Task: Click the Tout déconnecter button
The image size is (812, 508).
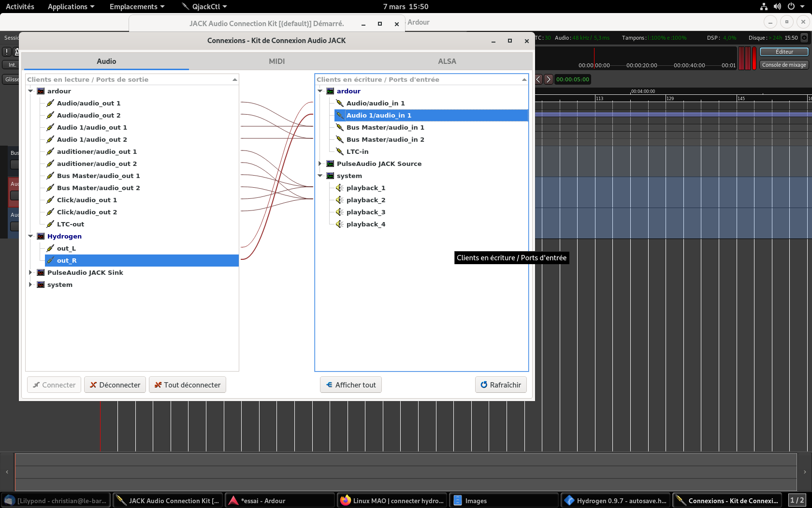Action: tap(188, 385)
